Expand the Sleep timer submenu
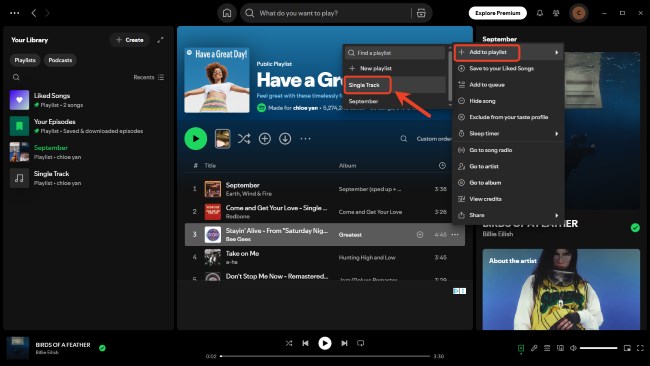Image resolution: width=650 pixels, height=366 pixels. (508, 133)
